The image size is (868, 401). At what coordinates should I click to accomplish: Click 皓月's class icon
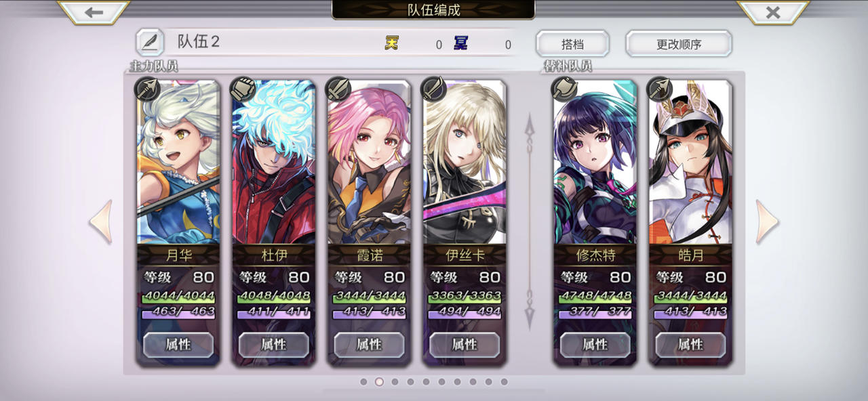pos(660,89)
